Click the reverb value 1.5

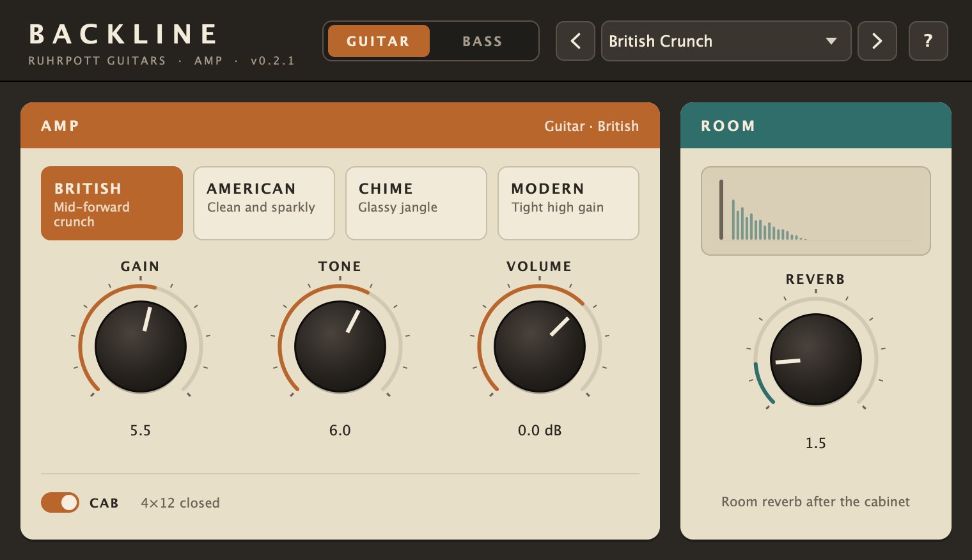click(816, 443)
